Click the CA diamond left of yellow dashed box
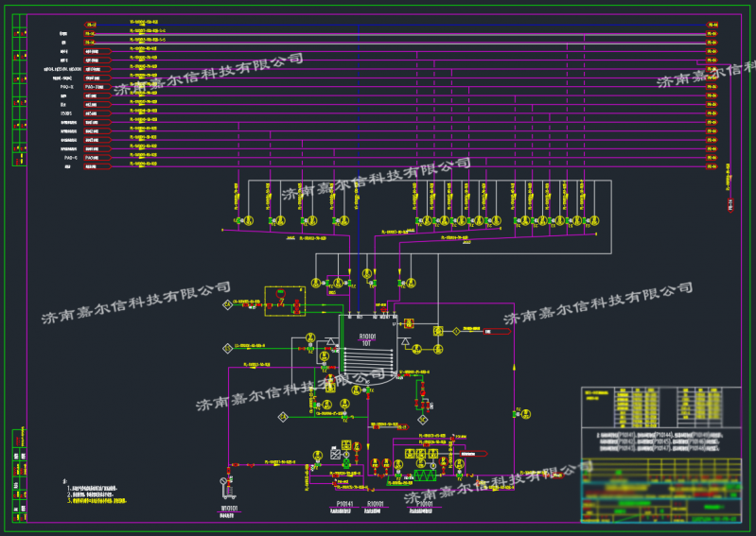 (228, 304)
